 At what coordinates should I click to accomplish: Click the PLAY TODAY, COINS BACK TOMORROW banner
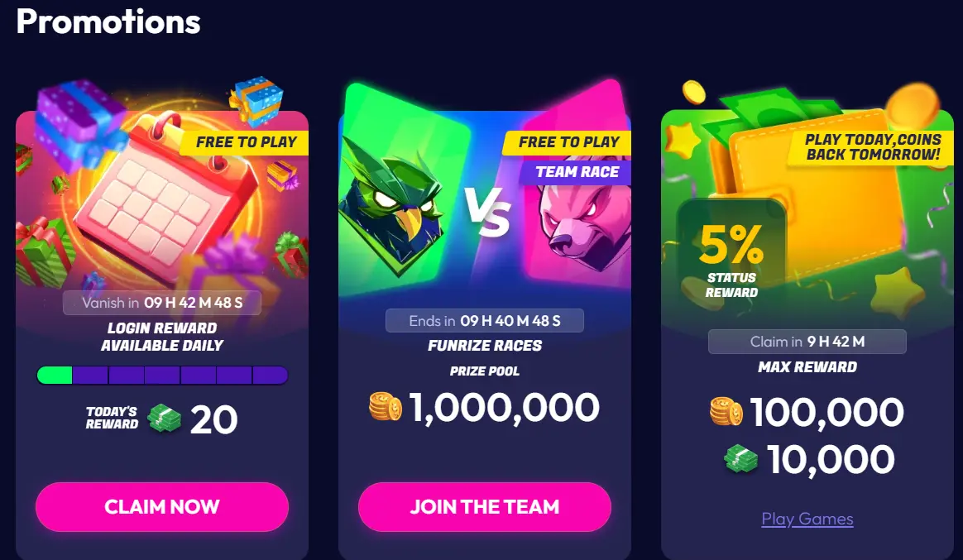(x=872, y=147)
